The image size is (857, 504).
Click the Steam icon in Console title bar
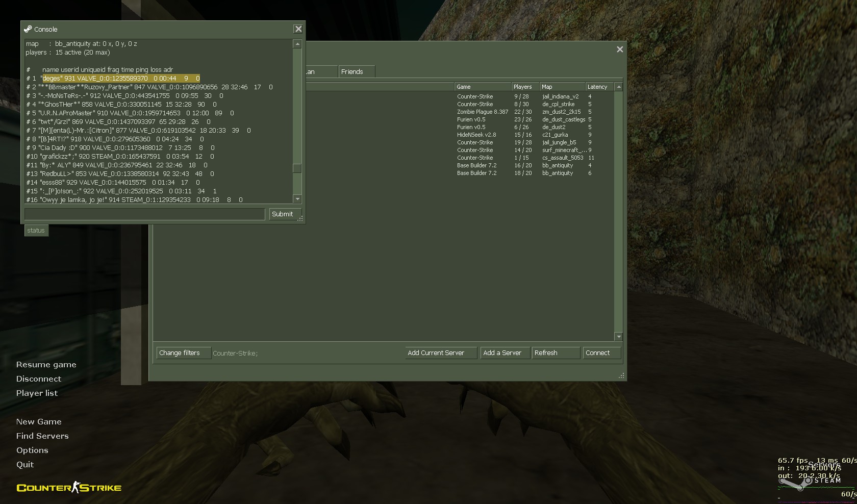[28, 29]
